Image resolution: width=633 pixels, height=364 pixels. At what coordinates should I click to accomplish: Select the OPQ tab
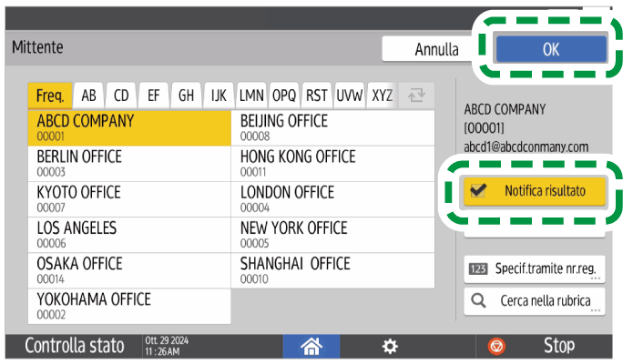point(284,96)
